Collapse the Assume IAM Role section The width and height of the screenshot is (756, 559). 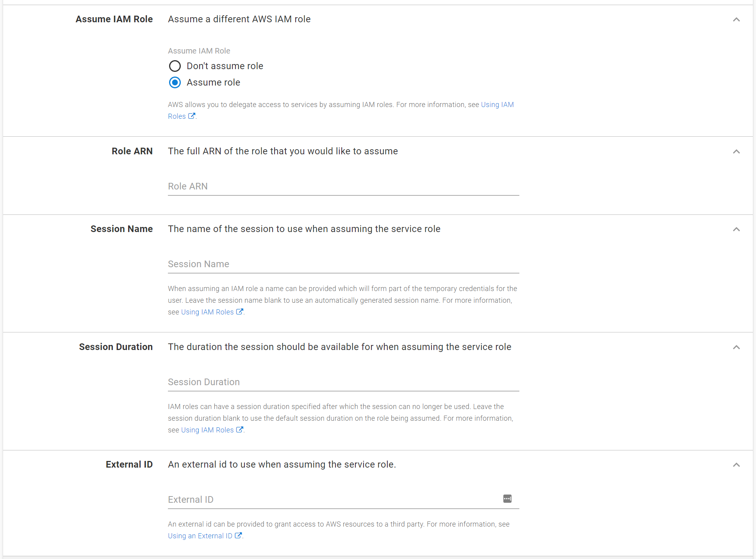tap(736, 20)
